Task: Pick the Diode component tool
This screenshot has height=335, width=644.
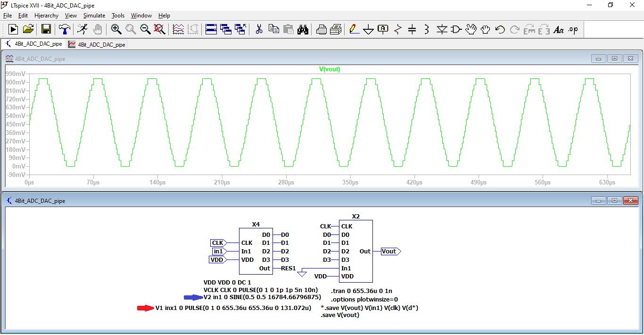Action: click(441, 30)
